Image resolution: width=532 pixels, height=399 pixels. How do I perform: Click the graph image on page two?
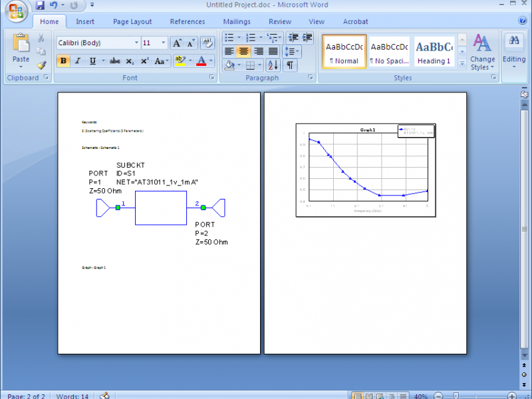(x=365, y=170)
